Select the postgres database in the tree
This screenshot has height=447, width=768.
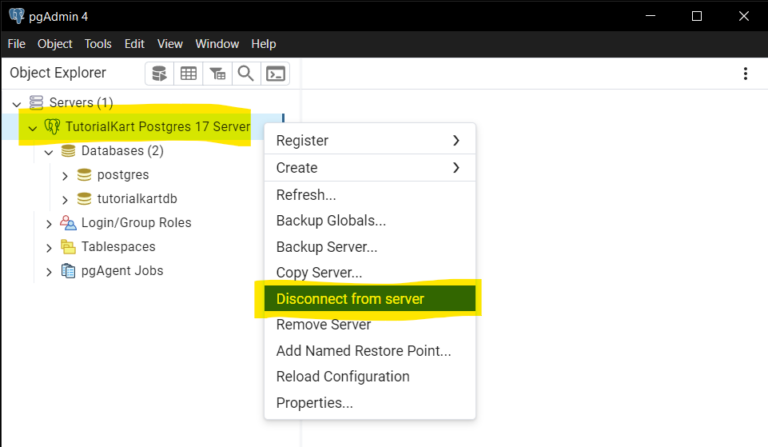point(122,175)
